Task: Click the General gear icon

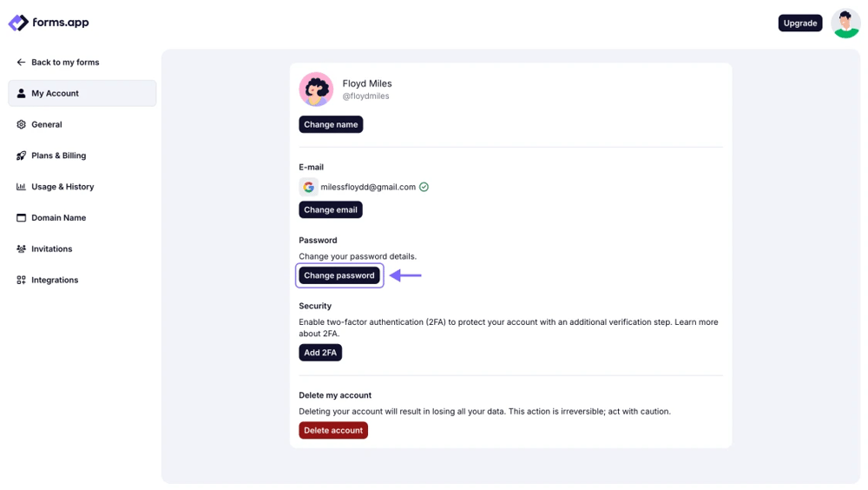Action: click(x=21, y=124)
